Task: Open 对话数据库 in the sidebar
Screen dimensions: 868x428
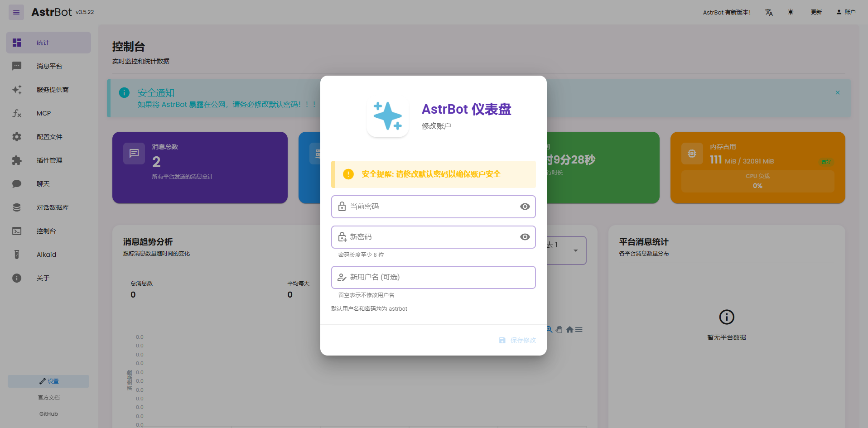Action: pos(48,207)
